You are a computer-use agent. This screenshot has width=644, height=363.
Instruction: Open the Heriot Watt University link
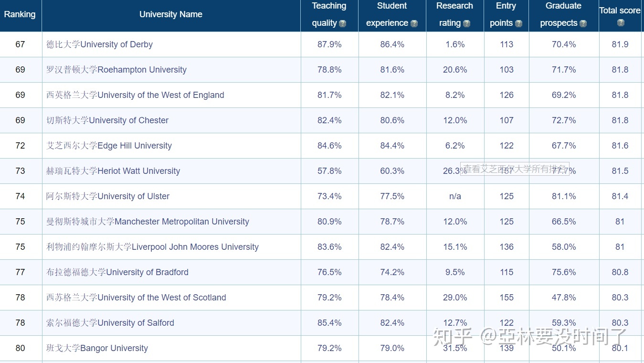[113, 171]
